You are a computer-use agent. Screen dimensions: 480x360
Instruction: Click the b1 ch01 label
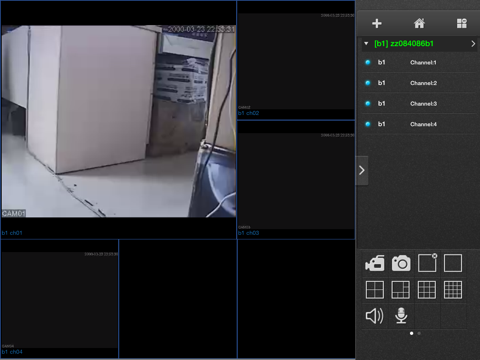pos(12,233)
